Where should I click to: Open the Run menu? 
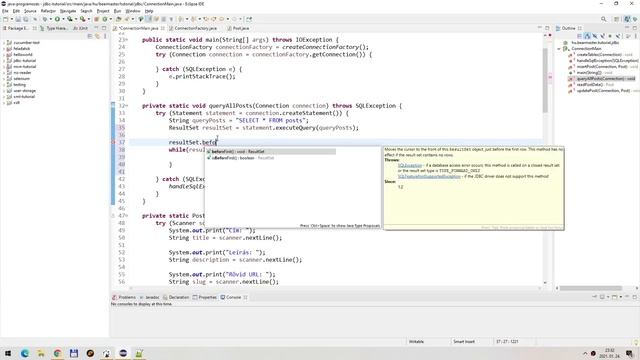[118, 11]
